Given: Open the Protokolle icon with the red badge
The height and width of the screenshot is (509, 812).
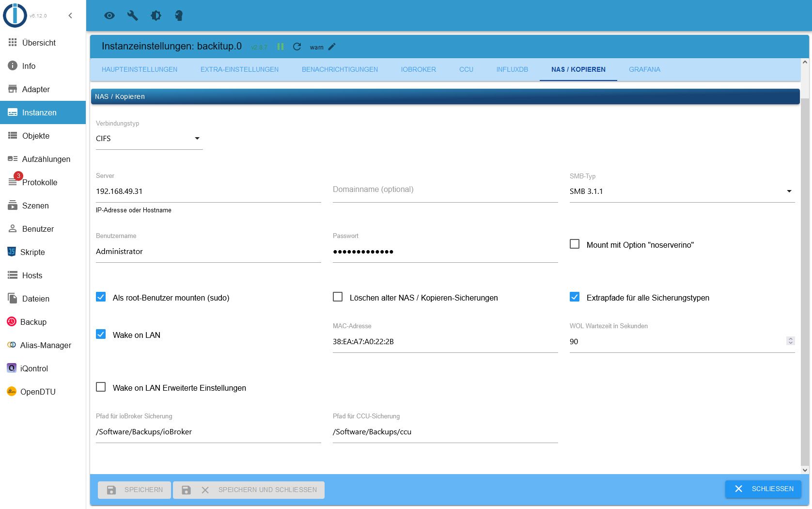Looking at the screenshot, I should (13, 182).
